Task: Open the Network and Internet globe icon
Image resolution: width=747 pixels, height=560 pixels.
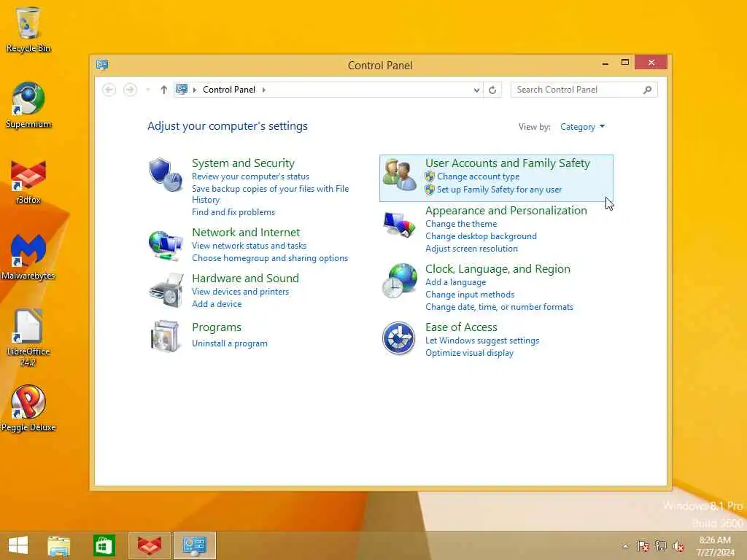Action: 165,245
